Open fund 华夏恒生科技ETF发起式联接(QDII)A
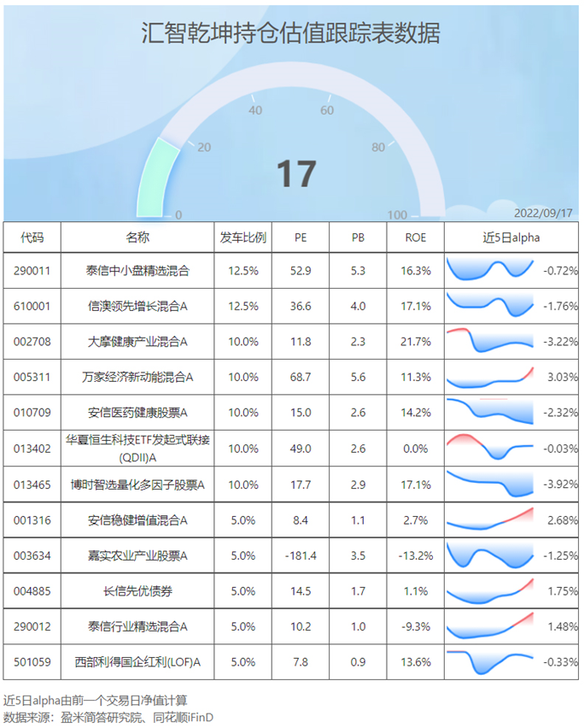This screenshot has height=728, width=584. point(137,449)
